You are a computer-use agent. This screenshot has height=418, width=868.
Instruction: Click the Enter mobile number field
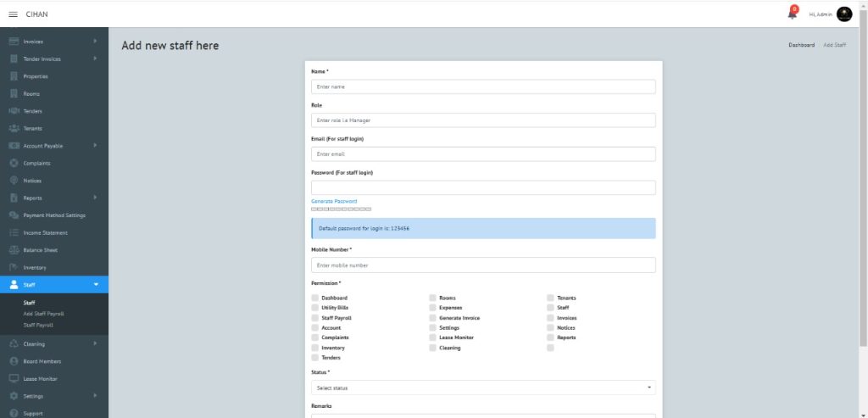(x=483, y=265)
